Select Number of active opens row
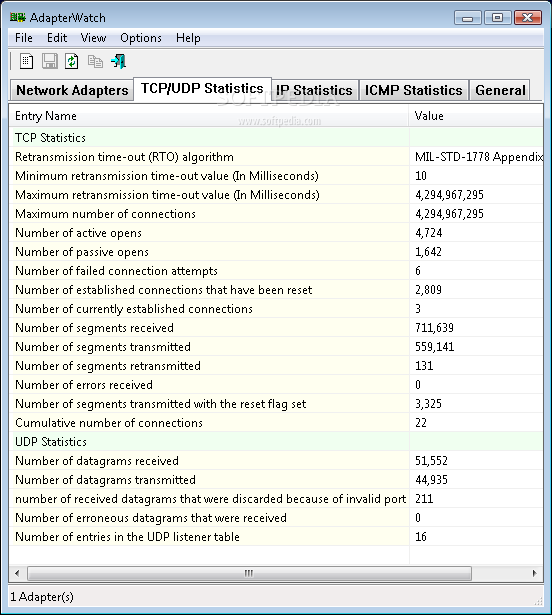The height and width of the screenshot is (615, 552). (x=276, y=233)
